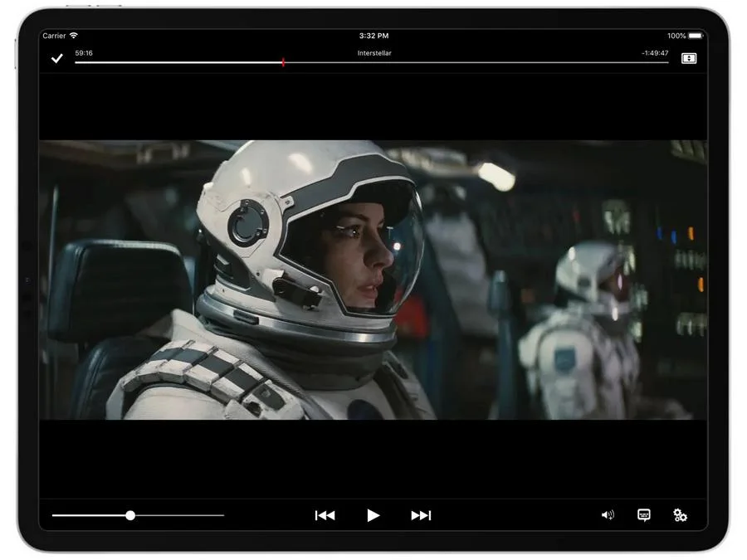Skip to the next track
The height and width of the screenshot is (560, 747).
click(x=421, y=515)
